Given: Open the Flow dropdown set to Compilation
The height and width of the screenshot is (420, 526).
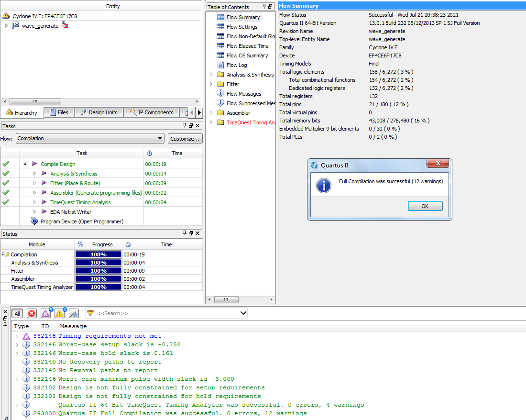Looking at the screenshot, I should (90, 139).
